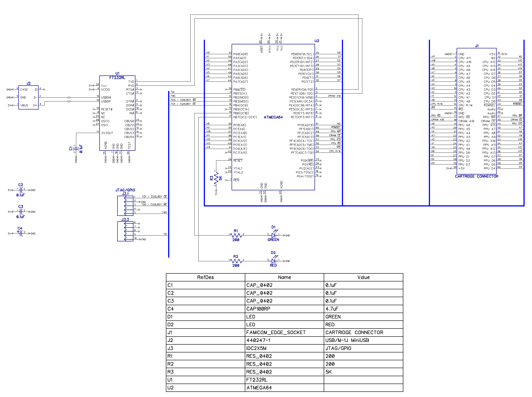Click the TMS net label on the J3.1 header
Screen dimensions: 532x397
[164, 212]
